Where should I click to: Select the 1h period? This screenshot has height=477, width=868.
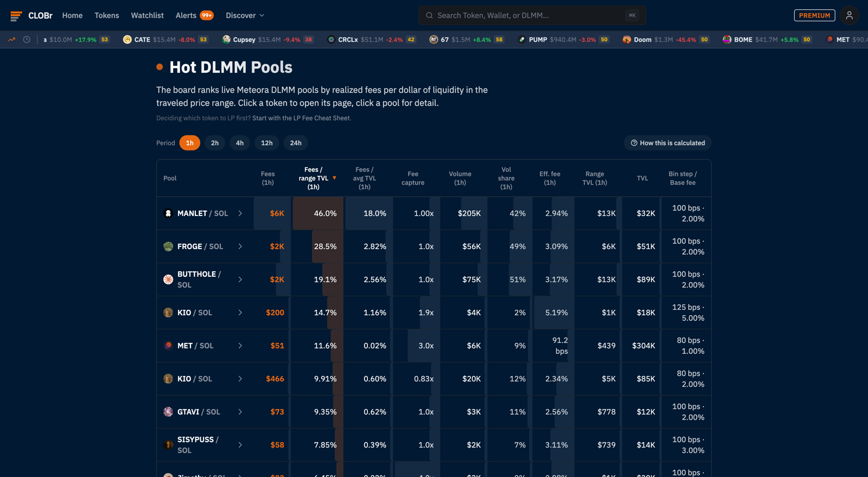coord(190,143)
